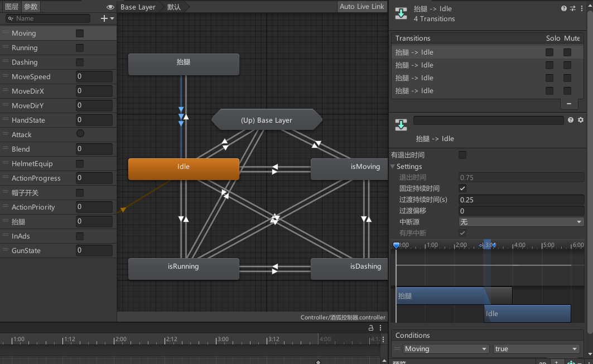Viewport: 593px width, 364px height.
Task: Select Base Layer in breadcrumb
Action: pos(138,7)
